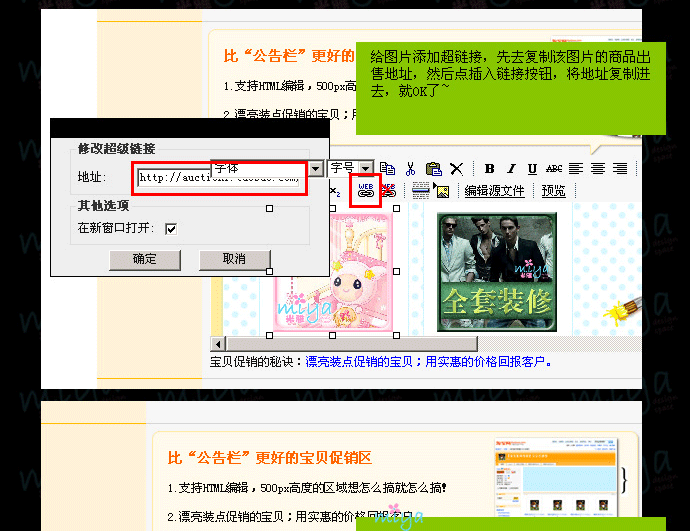Toggle italic formatting
The image size is (690, 531).
[511, 168]
